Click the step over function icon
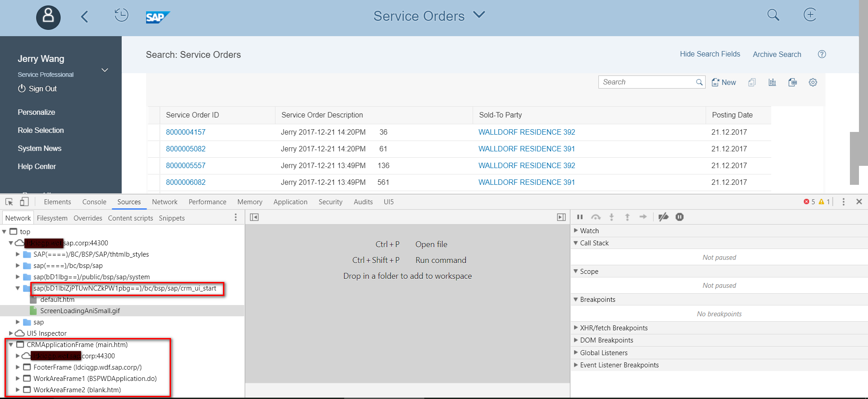 (596, 217)
